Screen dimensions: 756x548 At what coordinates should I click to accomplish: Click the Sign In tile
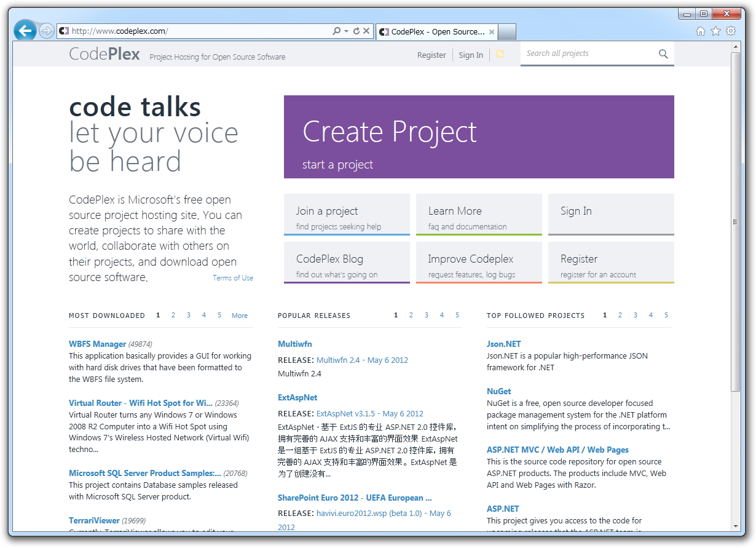(611, 215)
